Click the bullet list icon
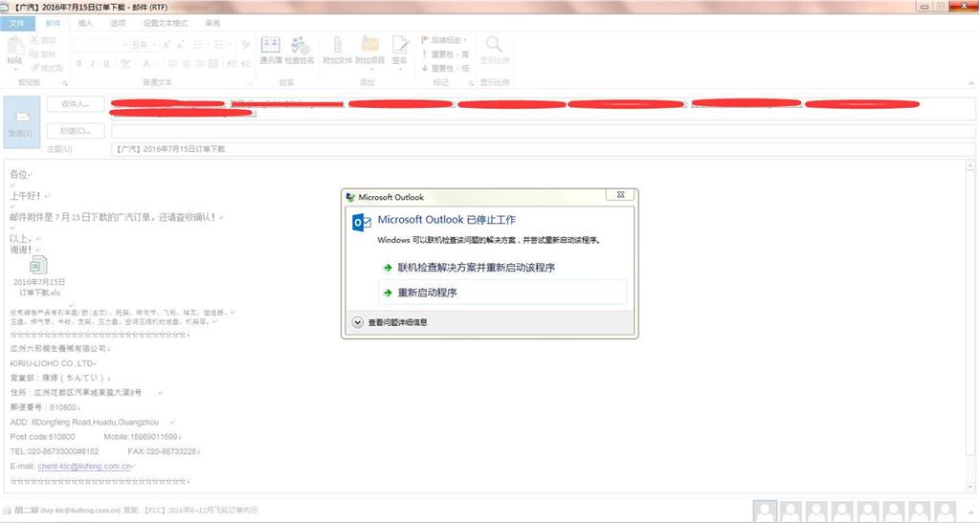 [199, 45]
